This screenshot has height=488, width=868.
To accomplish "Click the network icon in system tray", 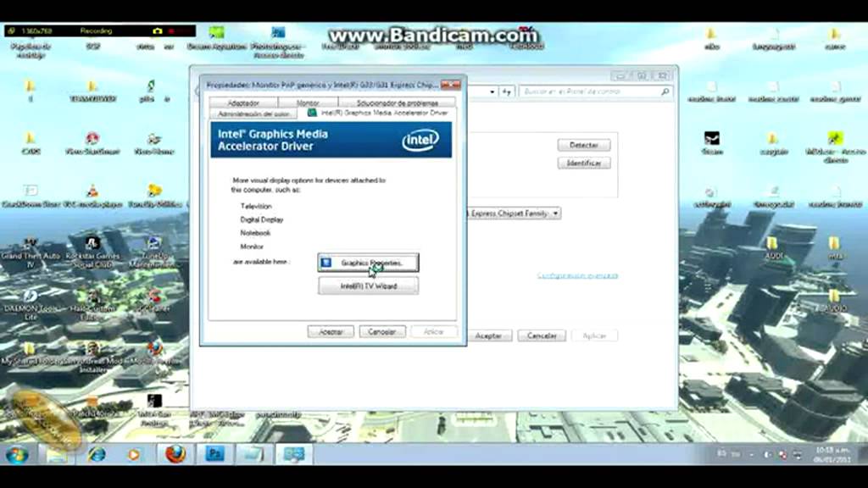I will pos(798,455).
